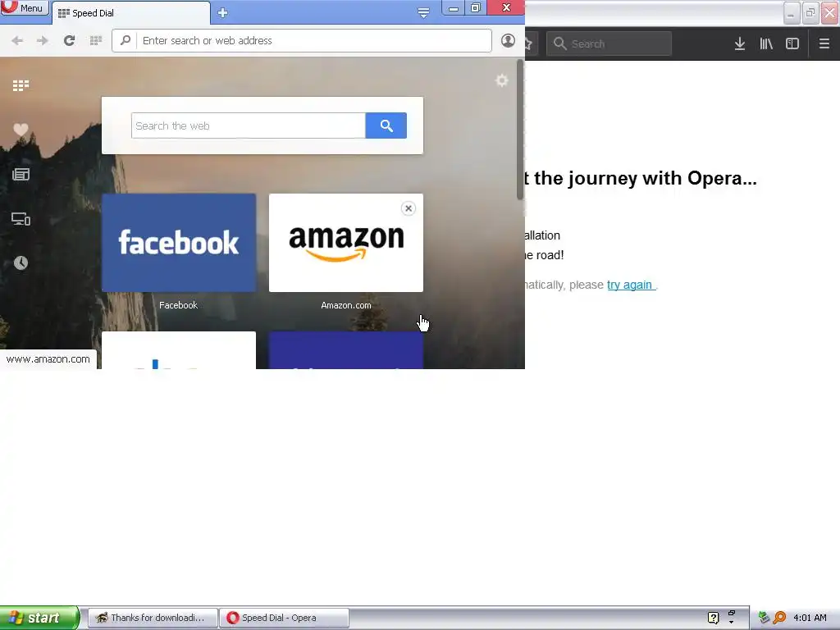Screen dimensions: 840x630
Task: Focus the Opera address bar
Action: point(302,41)
